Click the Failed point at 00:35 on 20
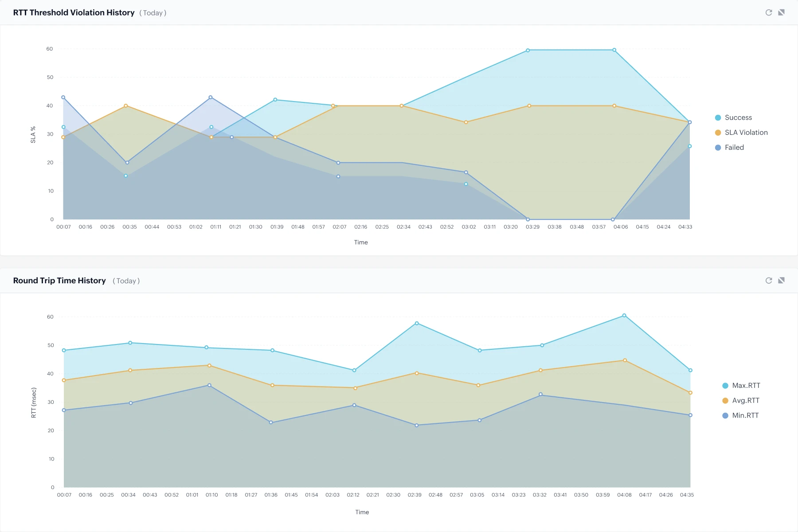Viewport: 798px width, 532px height. click(127, 163)
